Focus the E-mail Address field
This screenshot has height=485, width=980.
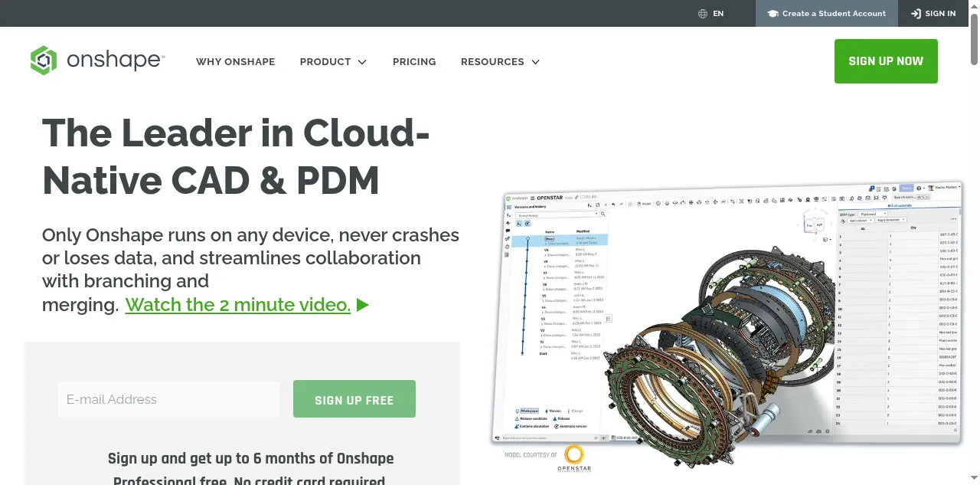169,399
